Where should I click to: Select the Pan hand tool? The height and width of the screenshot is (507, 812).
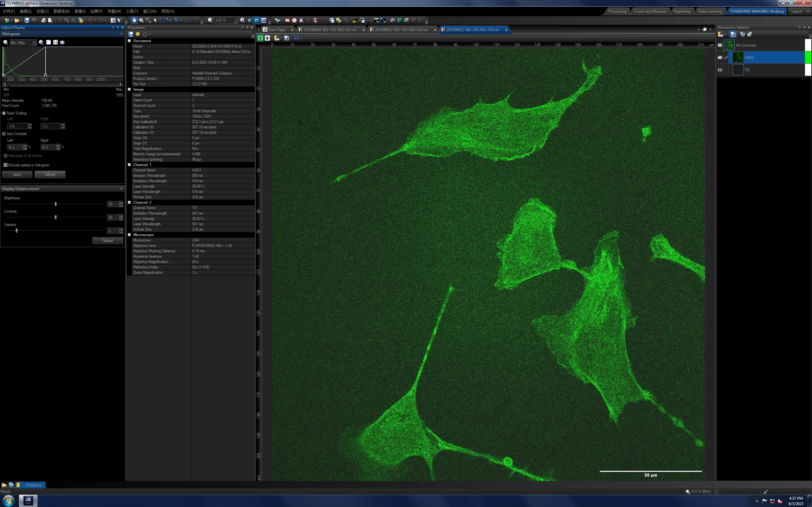[134, 20]
